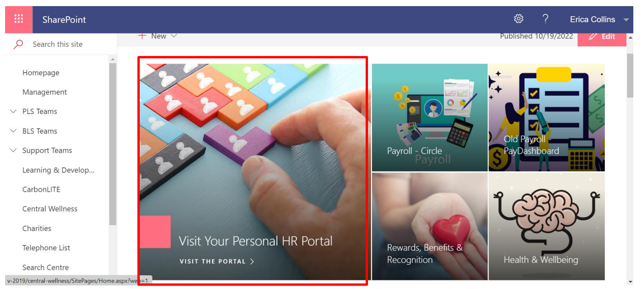Click the help question mark icon
644x289 pixels.
pyautogui.click(x=545, y=19)
